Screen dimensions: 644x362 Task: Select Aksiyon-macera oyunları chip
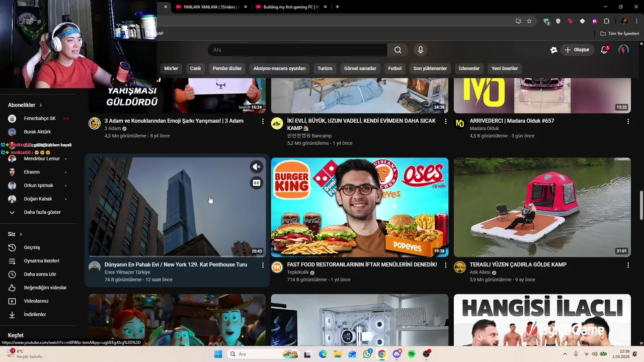pyautogui.click(x=279, y=68)
